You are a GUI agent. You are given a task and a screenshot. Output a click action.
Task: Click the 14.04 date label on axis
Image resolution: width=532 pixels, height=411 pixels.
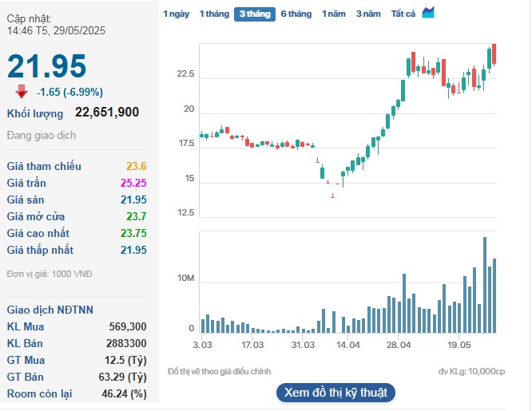coord(348,345)
